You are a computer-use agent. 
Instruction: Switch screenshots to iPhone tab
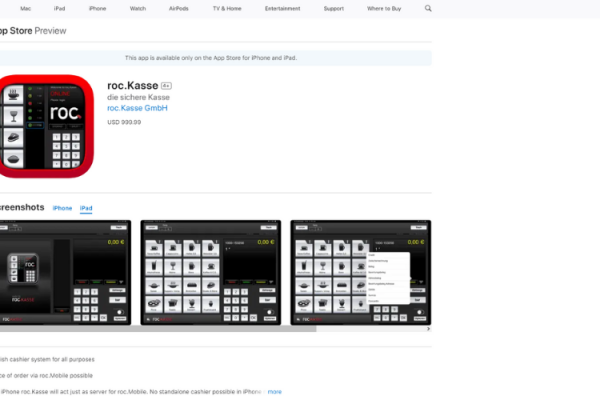pos(62,208)
